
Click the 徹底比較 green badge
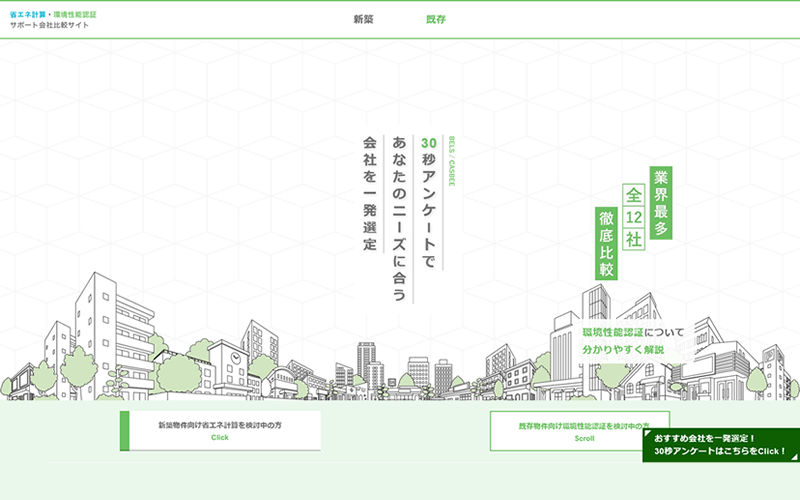click(x=606, y=244)
